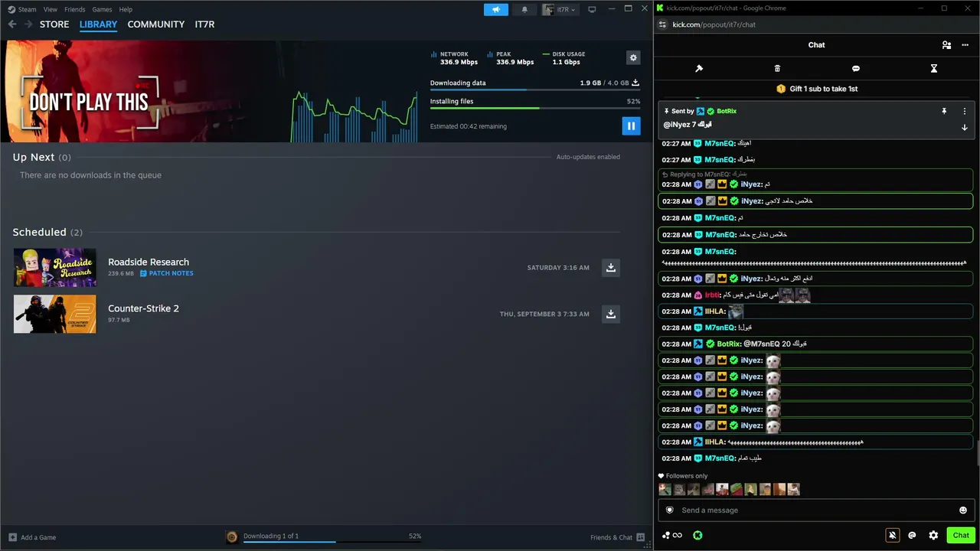
Task: Click the Downloading 1 of 1 status
Action: 271,536
